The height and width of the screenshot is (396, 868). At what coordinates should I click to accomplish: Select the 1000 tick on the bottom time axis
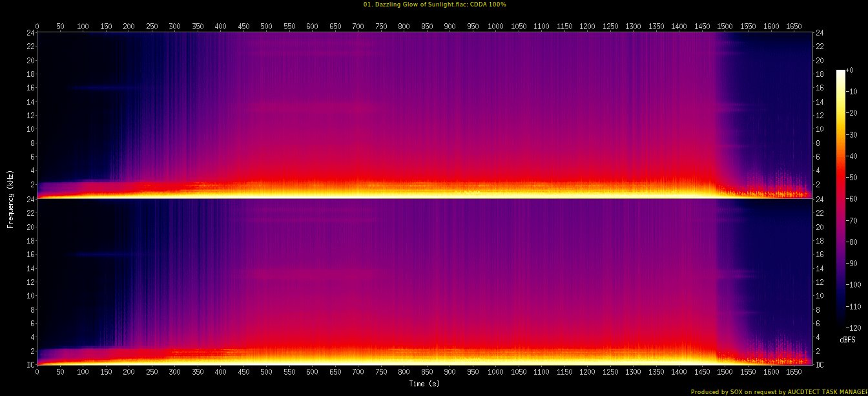pos(495,373)
